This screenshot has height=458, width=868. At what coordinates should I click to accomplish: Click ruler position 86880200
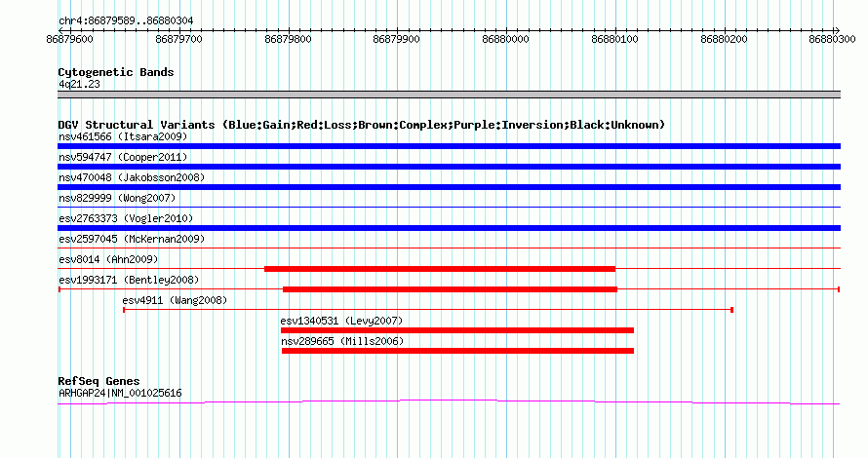724,39
